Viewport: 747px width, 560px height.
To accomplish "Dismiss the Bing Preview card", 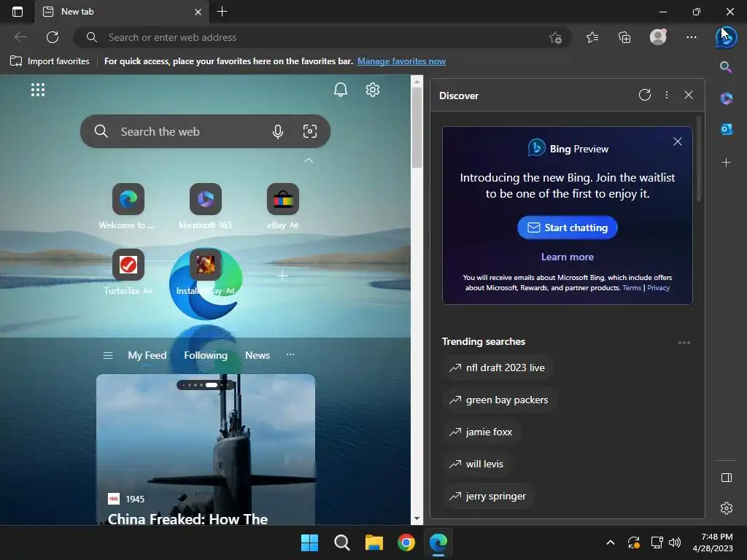I will (678, 141).
